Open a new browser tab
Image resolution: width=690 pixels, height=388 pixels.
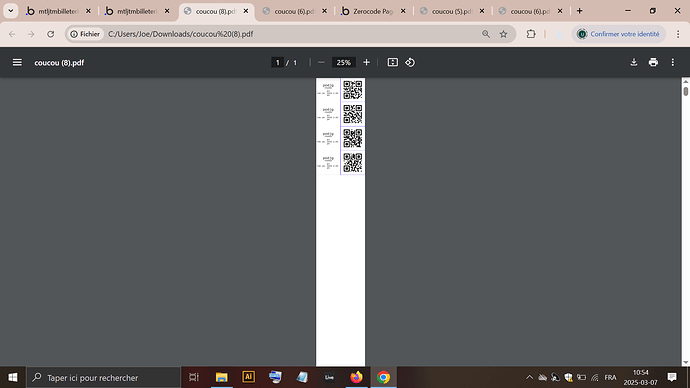pos(580,11)
